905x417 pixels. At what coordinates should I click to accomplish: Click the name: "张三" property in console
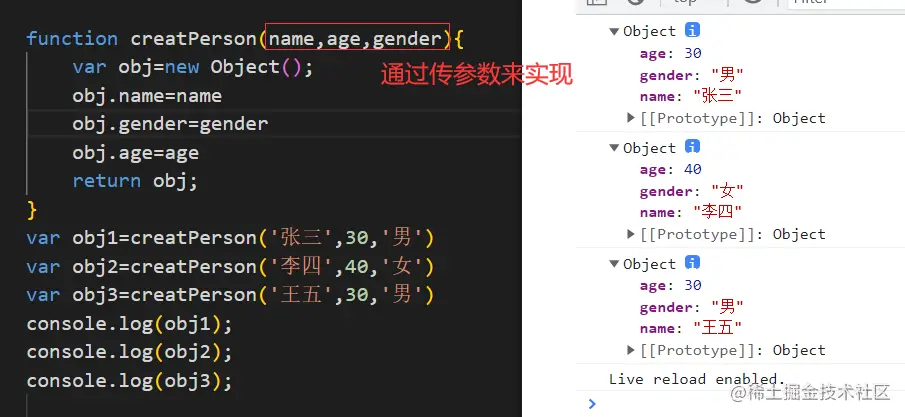[690, 96]
